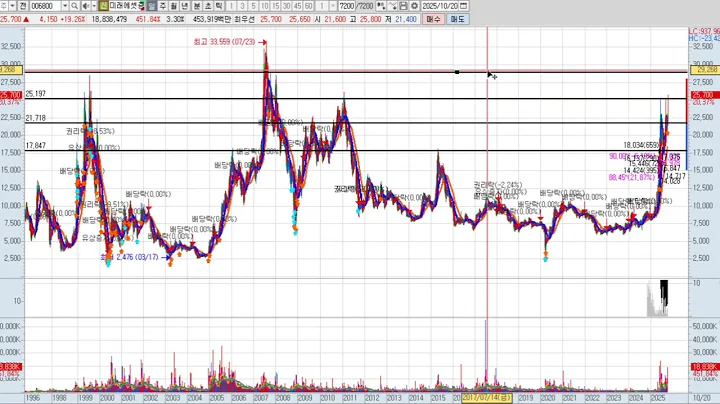Viewport: 720px width, 404px height.
Task: Click the 25,197 horizontal line label
Action: point(35,94)
